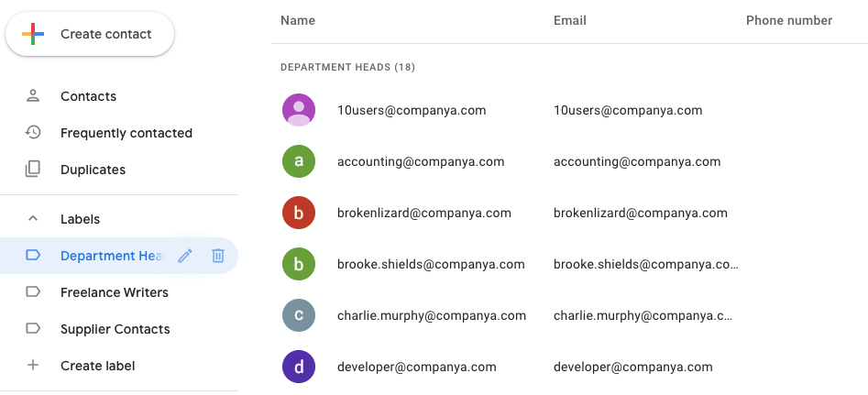This screenshot has height=395, width=868.
Task: Click the 10users@companya.com email cell
Action: click(628, 110)
